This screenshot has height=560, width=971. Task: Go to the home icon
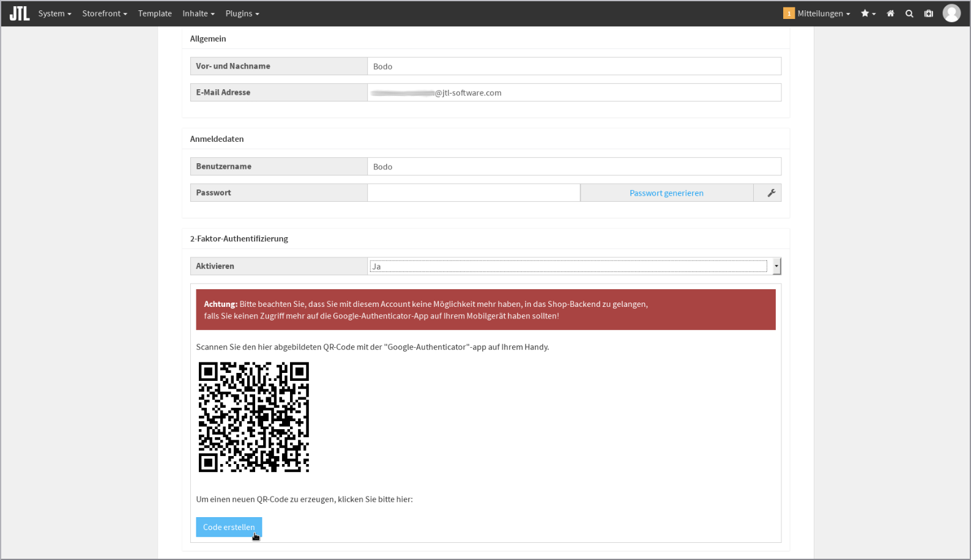(890, 13)
